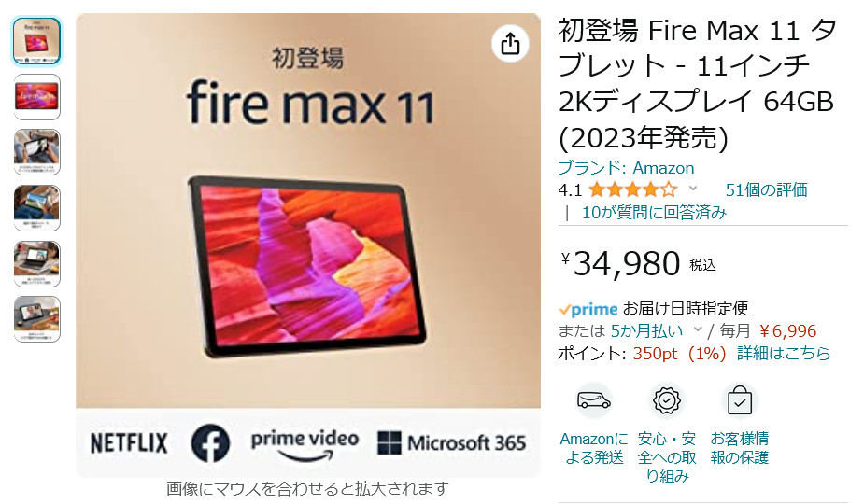Open the ブランド: Amazon link
This screenshot has height=504, width=864.
[626, 168]
